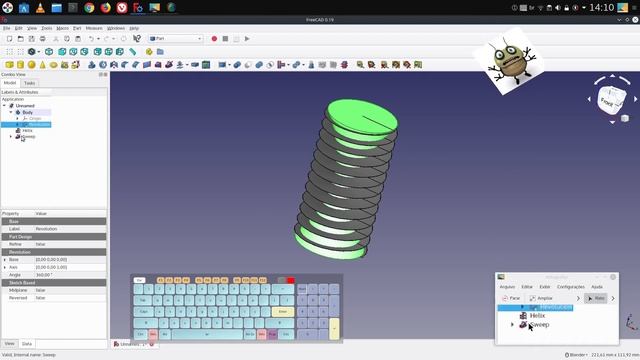Viewport: 640px width, 360px height.
Task: Switch to the Model tab
Action: pyautogui.click(x=10, y=83)
